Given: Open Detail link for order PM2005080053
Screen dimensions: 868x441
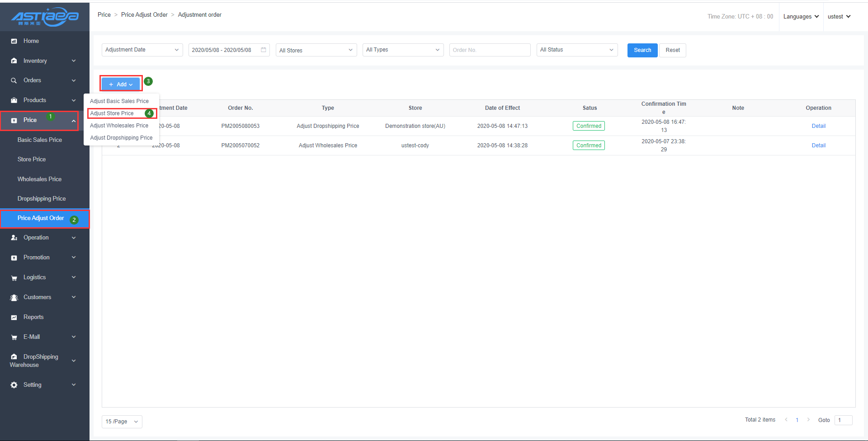Looking at the screenshot, I should click(818, 126).
